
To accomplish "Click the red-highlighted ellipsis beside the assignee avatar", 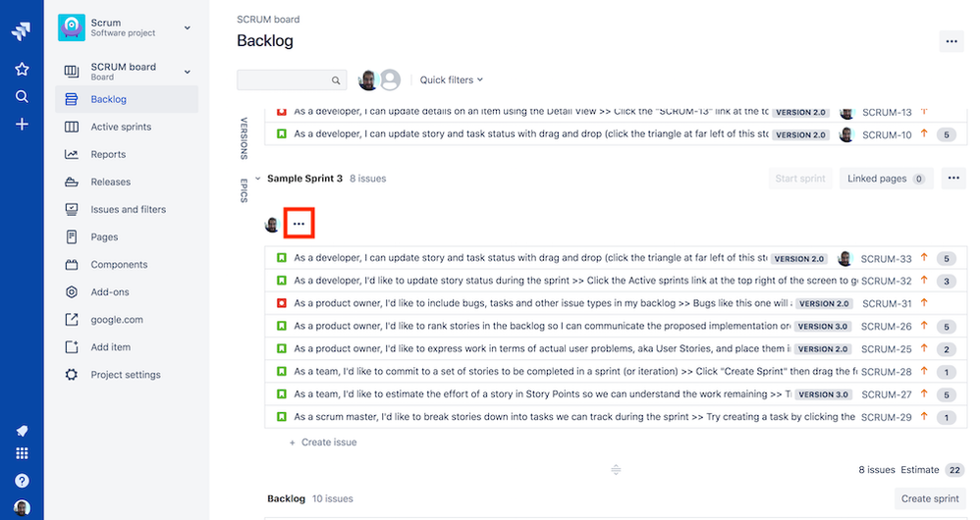I will point(299,224).
